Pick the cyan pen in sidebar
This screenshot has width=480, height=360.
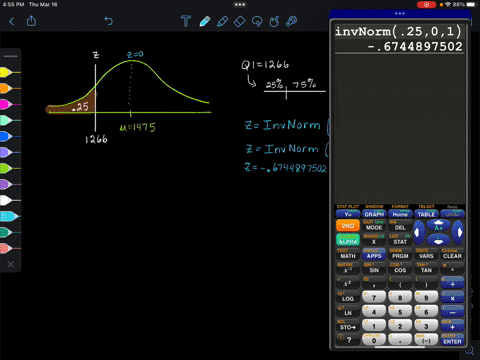pos(10,216)
